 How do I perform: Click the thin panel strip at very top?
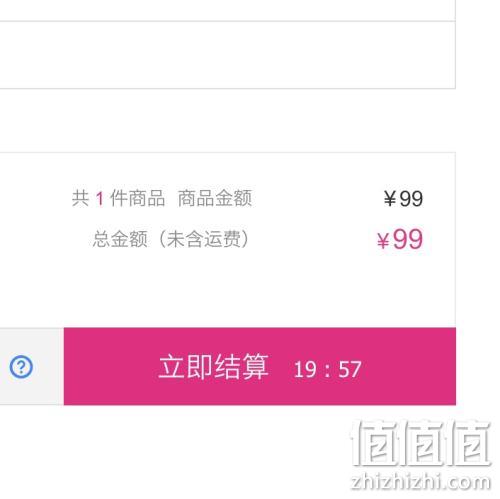pos(228,10)
